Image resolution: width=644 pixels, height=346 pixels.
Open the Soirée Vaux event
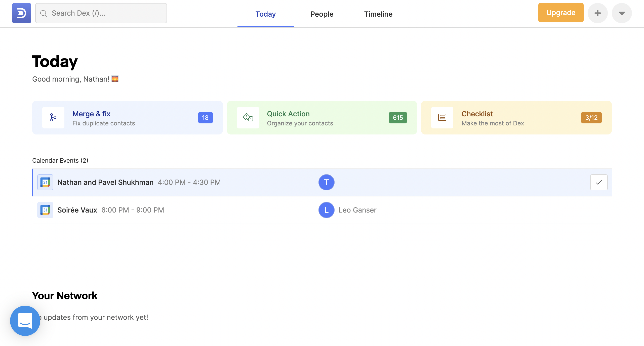click(x=77, y=210)
